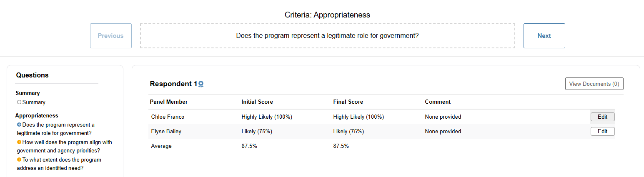Open 'How well does the program align' question
The image size is (644, 177).
(x=65, y=146)
